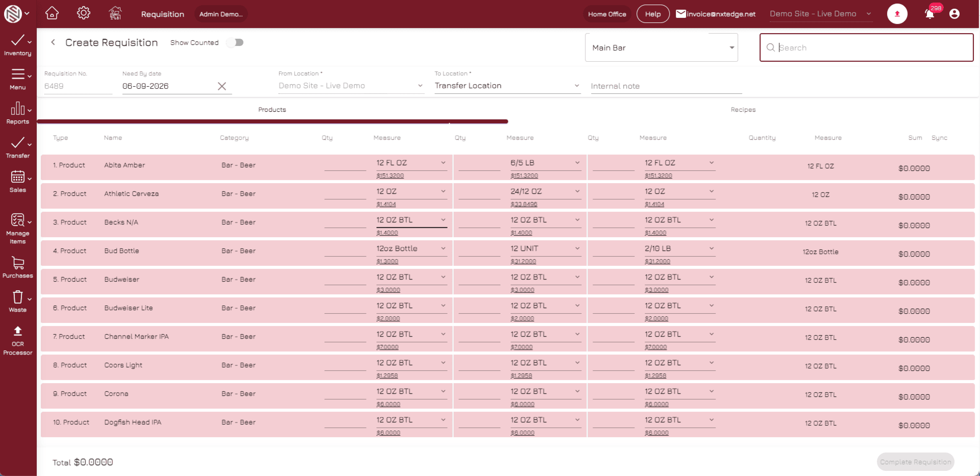Image resolution: width=980 pixels, height=476 pixels.
Task: Click the round upload icon in header
Action: click(897, 14)
